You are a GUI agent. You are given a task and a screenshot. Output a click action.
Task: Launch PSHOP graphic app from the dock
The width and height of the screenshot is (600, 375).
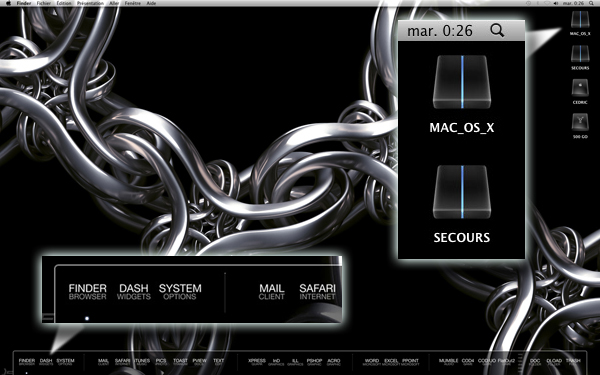click(314, 362)
